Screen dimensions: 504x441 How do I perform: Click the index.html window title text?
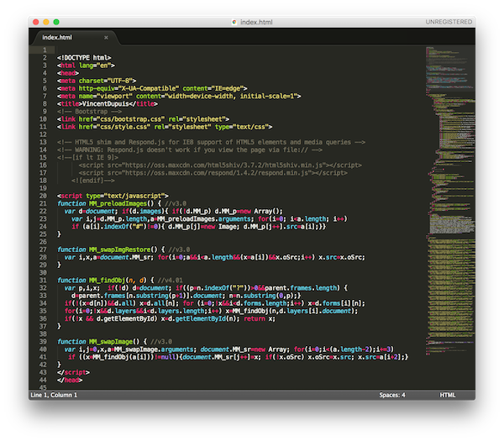tap(256, 22)
